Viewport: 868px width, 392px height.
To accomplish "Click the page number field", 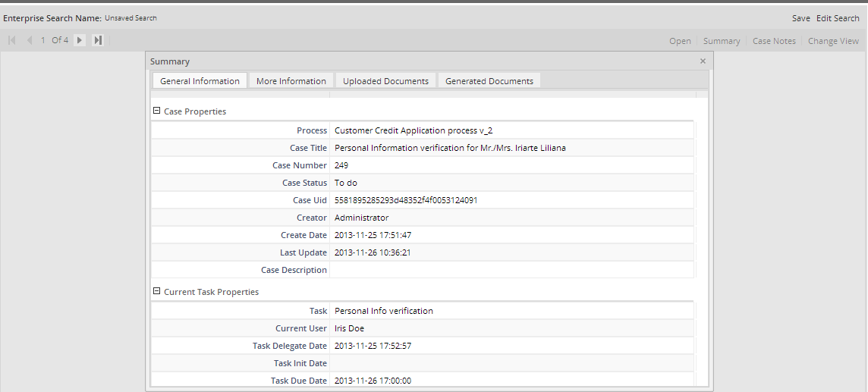I will click(43, 40).
